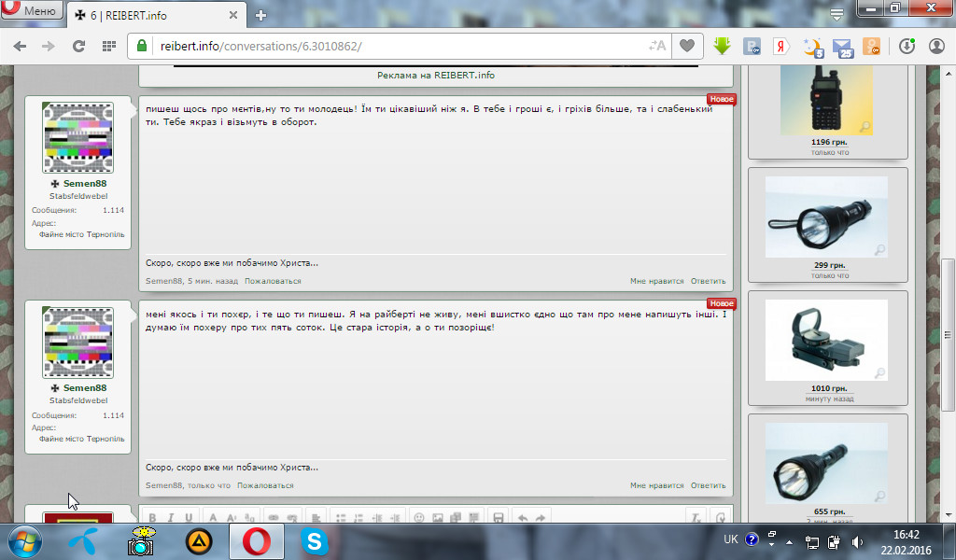
Task: Open a new tab with plus button
Action: 261,16
